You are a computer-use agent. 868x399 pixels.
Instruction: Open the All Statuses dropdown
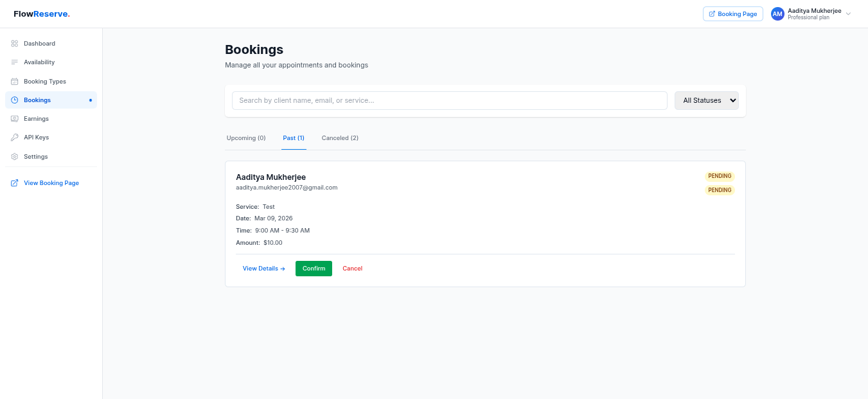point(706,100)
